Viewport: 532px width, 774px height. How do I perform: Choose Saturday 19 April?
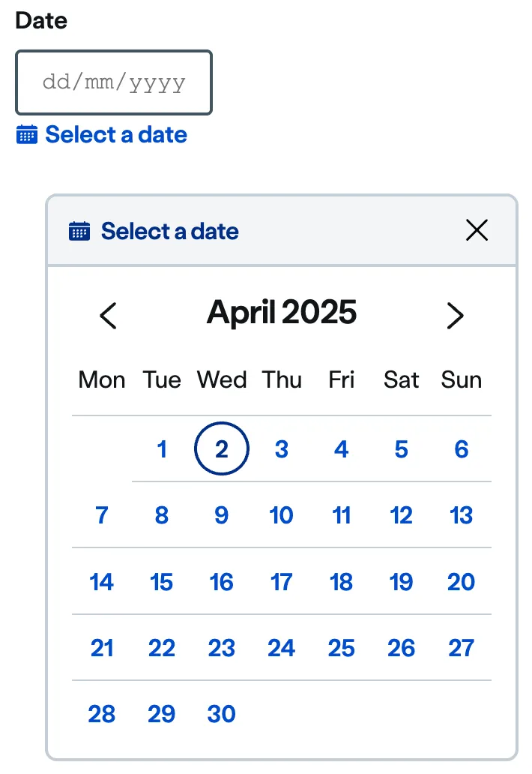coord(402,582)
